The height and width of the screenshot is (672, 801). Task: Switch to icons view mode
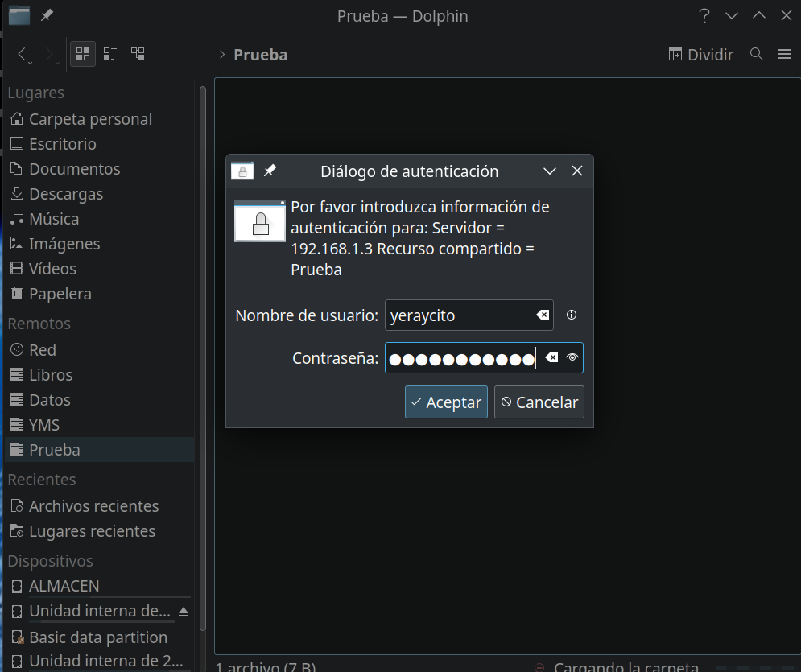82,54
